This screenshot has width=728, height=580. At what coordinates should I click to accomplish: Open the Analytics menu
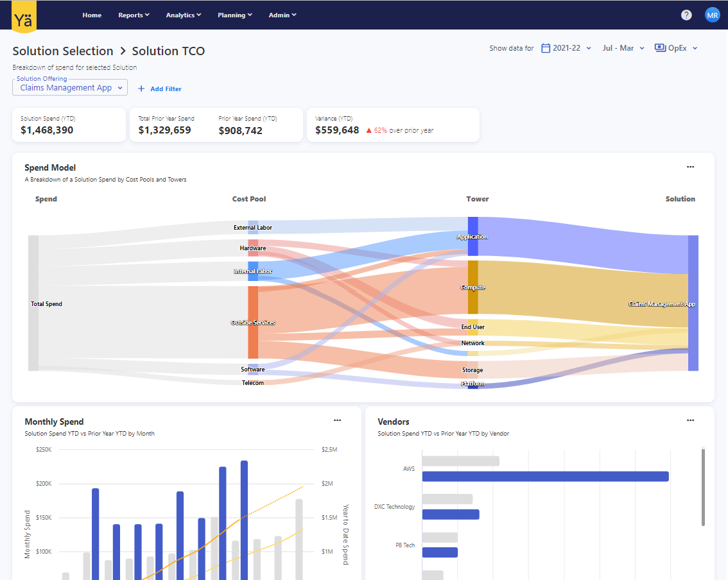pos(183,15)
